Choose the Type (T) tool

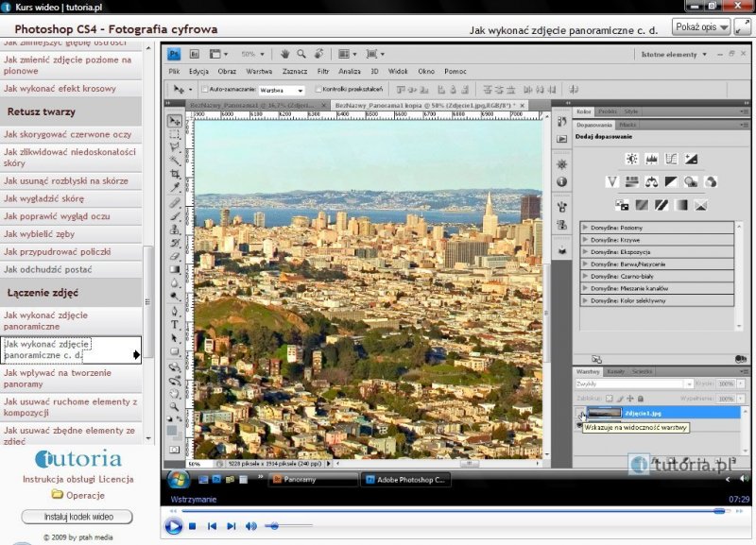(175, 325)
